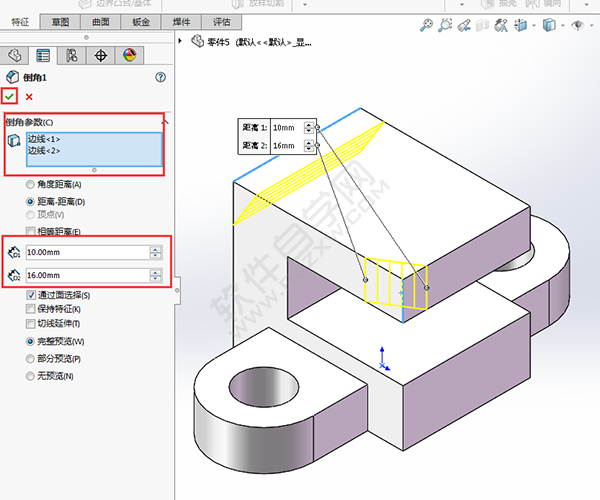Switch to the 草图 tab
This screenshot has width=600, height=500.
(60, 22)
